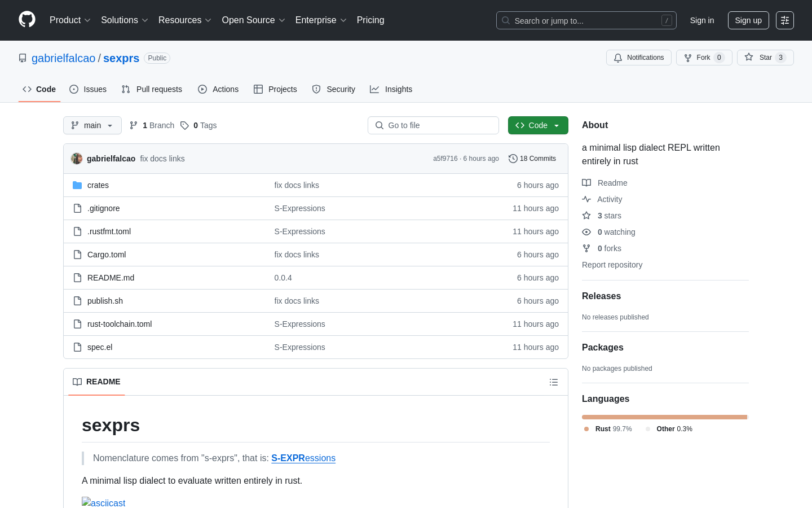Image resolution: width=812 pixels, height=508 pixels.
Task: Open the asciicast image link
Action: (104, 502)
